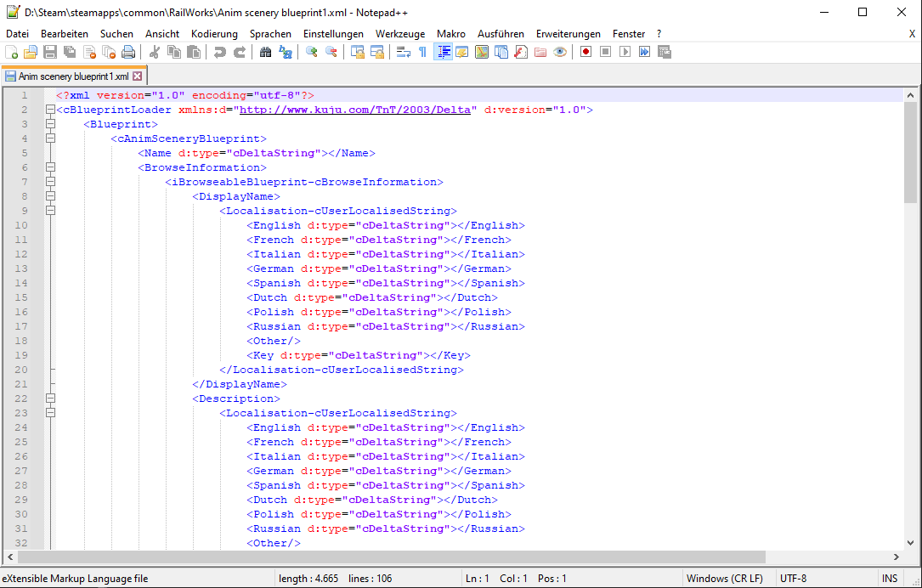The height and width of the screenshot is (588, 922).
Task: Start macro recording with red dot icon
Action: (x=585, y=52)
